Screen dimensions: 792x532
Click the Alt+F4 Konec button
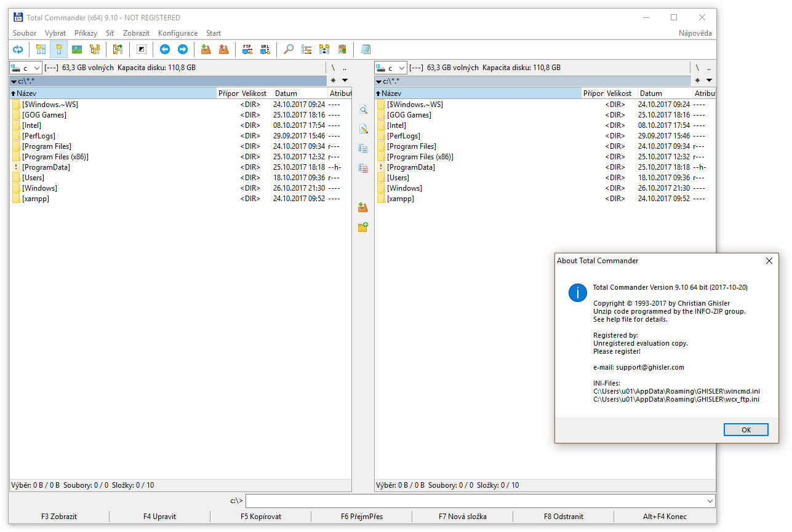click(665, 517)
